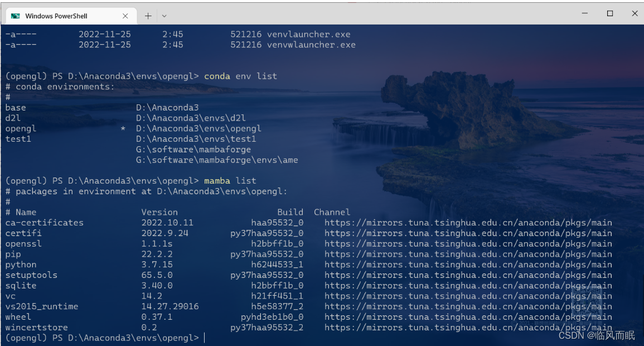Click the 'wincertstore' package name
The height and width of the screenshot is (346, 644).
pyautogui.click(x=37, y=328)
